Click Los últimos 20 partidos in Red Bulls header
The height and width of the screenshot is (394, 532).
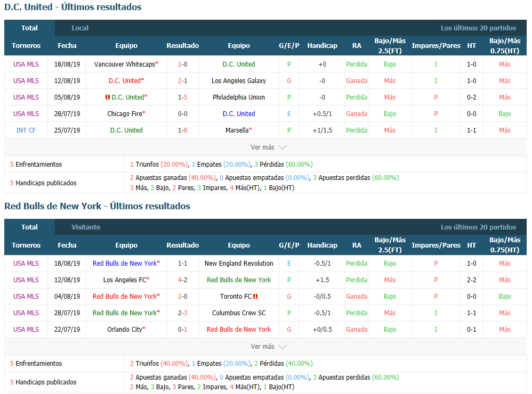pos(478,227)
